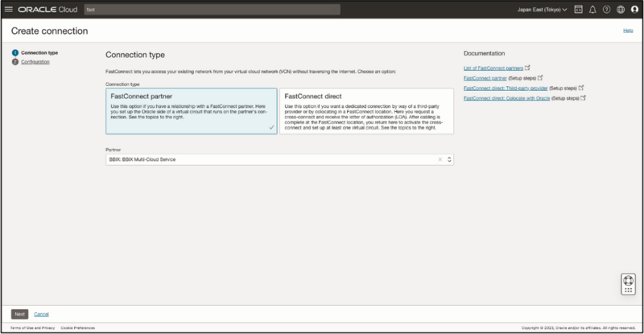Select the FastConnect partner option card

(192, 111)
